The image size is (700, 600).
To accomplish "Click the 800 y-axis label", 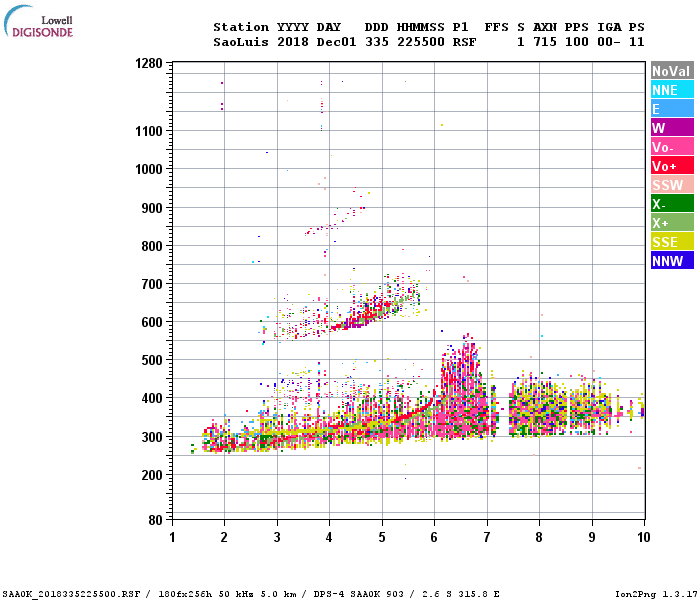I will (152, 246).
